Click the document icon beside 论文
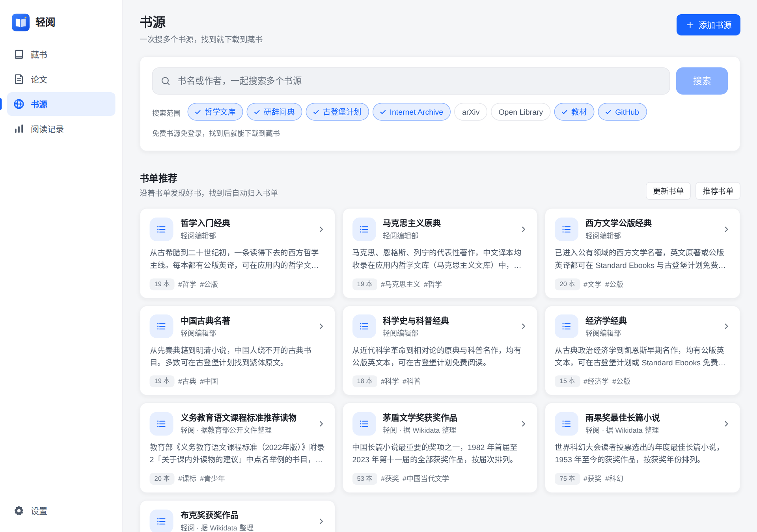757x532 pixels. click(19, 79)
